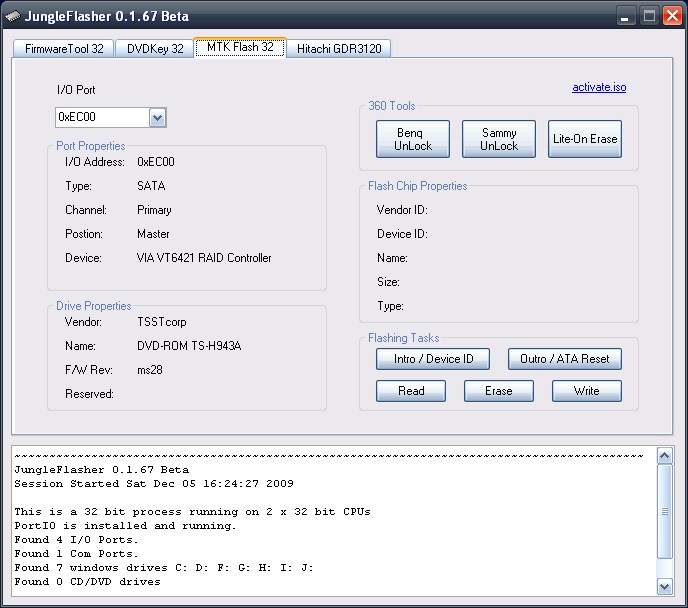This screenshot has height=608, width=688.
Task: Click the log line 'Found 0 CD/DVD drives'
Action: (87, 582)
